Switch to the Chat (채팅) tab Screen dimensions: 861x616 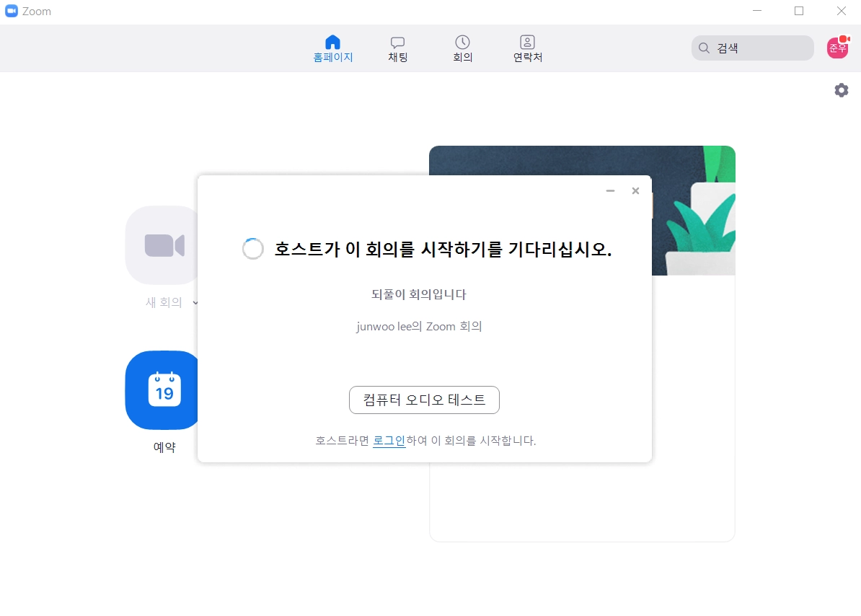(397, 49)
